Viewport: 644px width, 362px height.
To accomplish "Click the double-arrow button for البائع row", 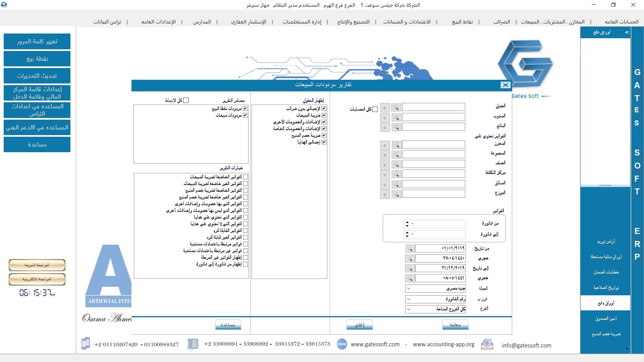I will click(x=385, y=127).
